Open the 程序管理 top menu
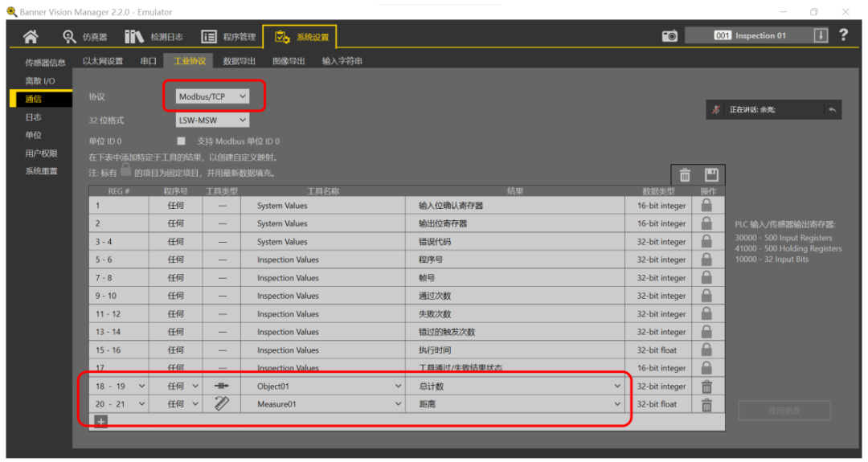The image size is (868, 462). tap(230, 36)
